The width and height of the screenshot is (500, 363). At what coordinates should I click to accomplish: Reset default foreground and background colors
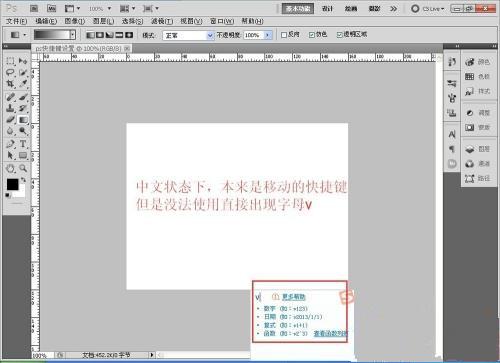(x=7, y=195)
